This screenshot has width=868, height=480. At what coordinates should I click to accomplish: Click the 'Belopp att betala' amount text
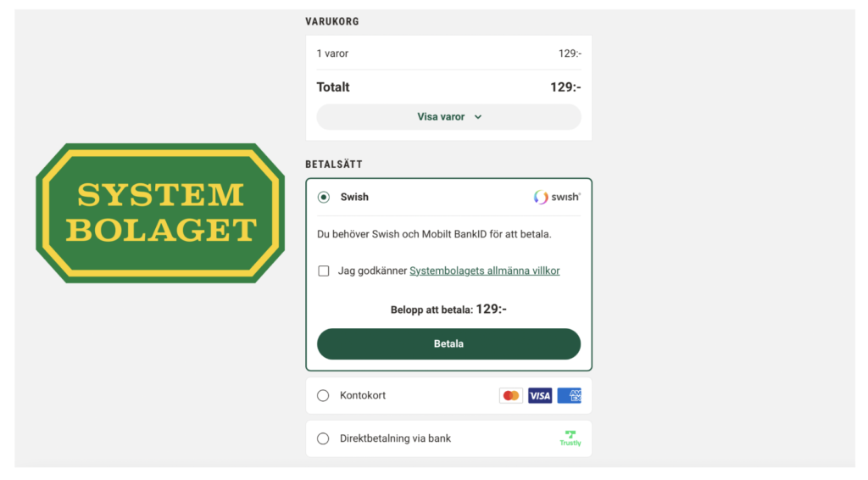click(448, 310)
